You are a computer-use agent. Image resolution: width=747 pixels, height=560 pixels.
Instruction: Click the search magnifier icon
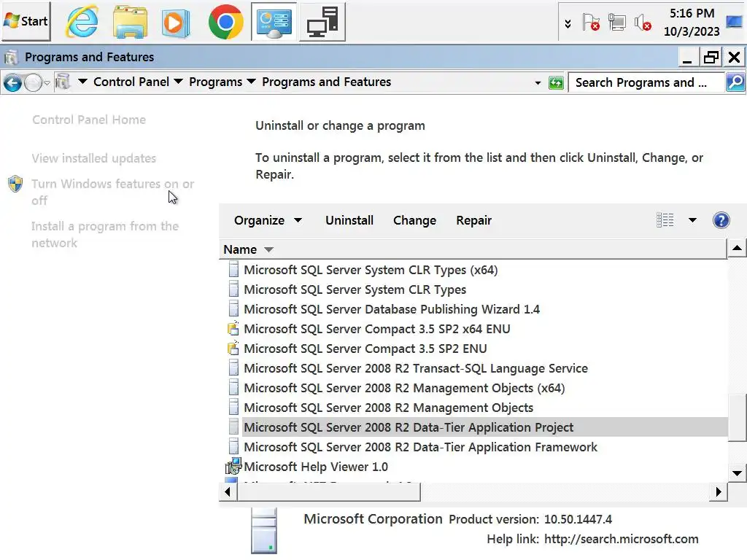[735, 82]
